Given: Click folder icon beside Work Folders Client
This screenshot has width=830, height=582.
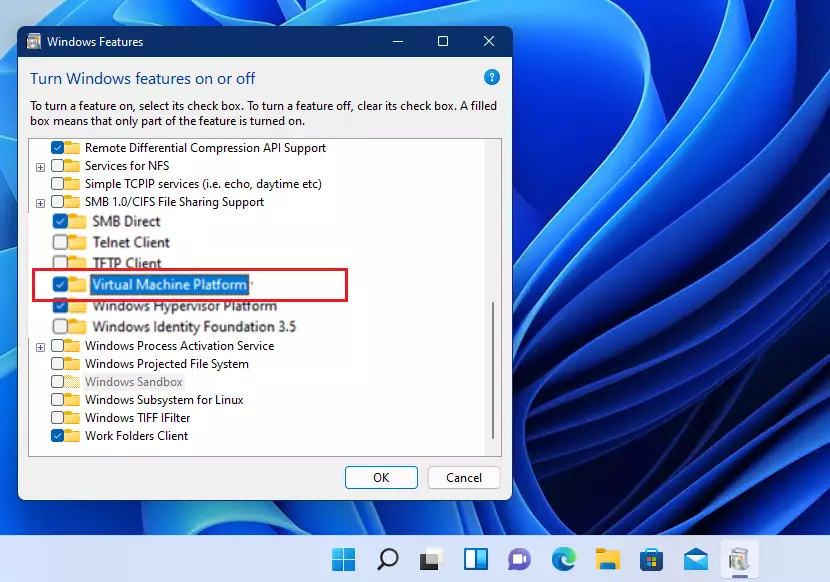Looking at the screenshot, I should (72, 435).
